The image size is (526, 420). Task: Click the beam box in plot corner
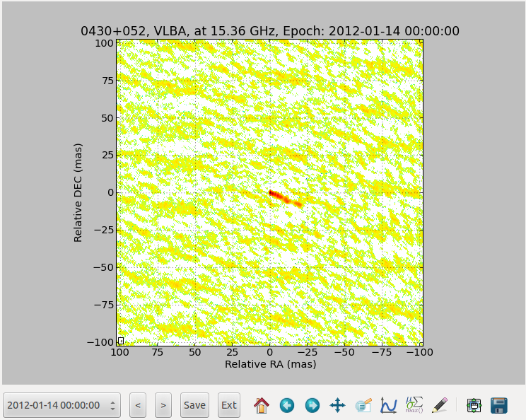pyautogui.click(x=121, y=341)
